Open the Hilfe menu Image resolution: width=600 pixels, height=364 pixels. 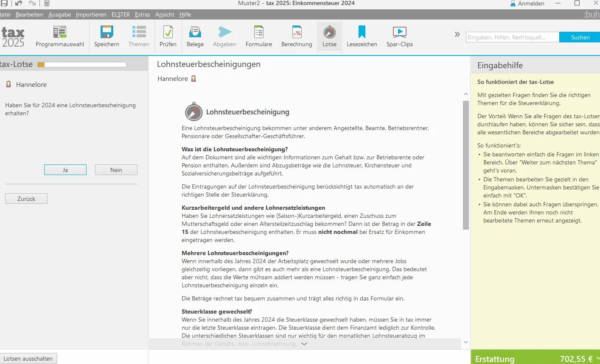[x=185, y=14]
